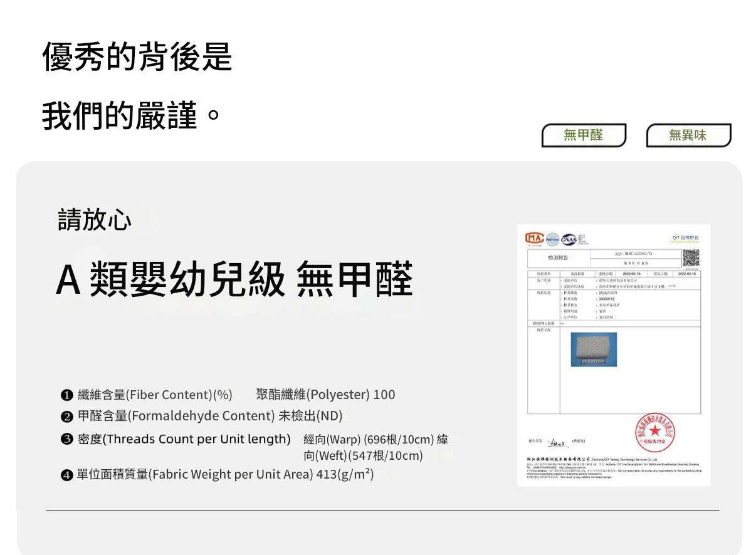Screen dimensions: 756x555
Task: Click the 檢測報告 title cell on the certificate
Action: click(557, 257)
